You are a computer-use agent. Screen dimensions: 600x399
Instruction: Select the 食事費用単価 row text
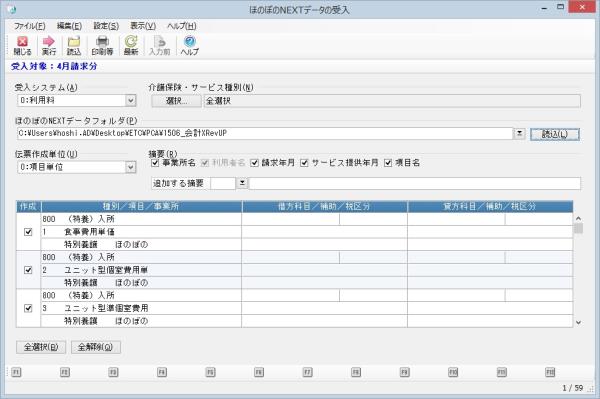[x=89, y=232]
